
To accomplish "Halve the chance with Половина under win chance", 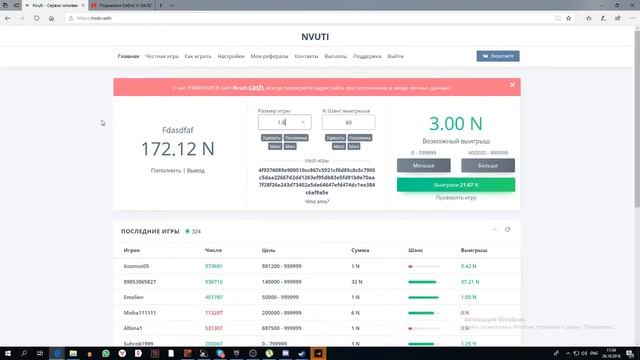I will [360, 138].
